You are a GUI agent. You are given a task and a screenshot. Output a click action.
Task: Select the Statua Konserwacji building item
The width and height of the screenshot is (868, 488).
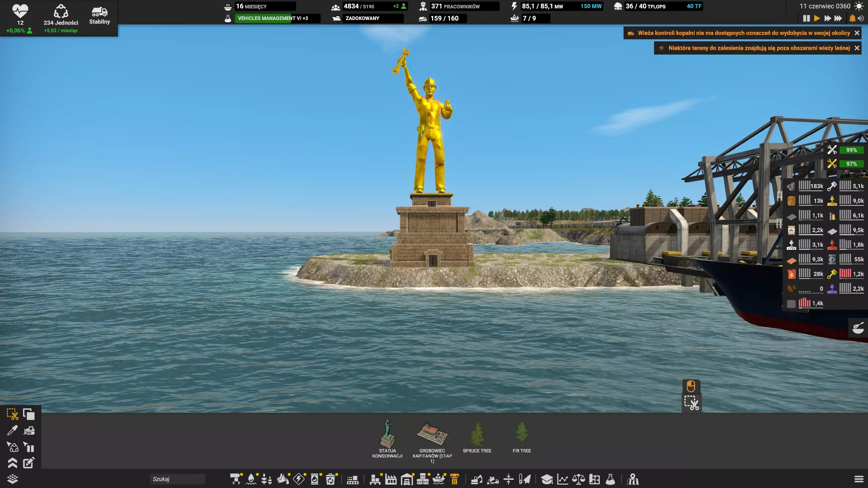pyautogui.click(x=387, y=438)
